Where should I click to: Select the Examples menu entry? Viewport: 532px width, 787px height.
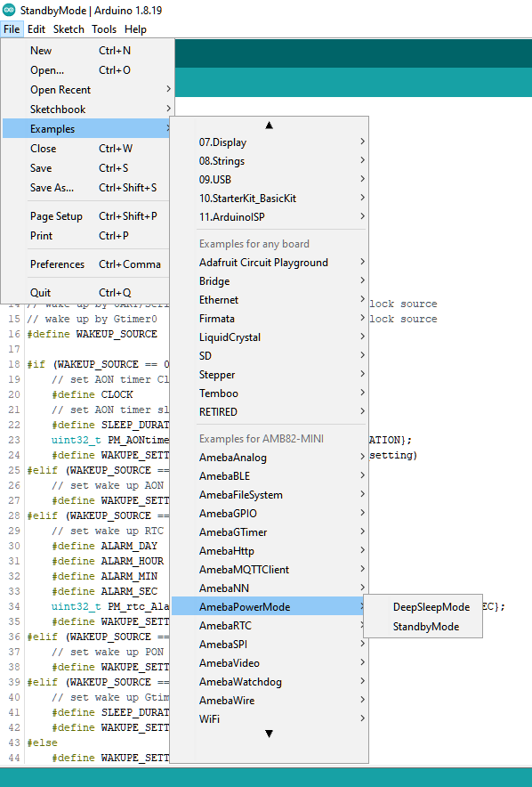pyautogui.click(x=88, y=129)
